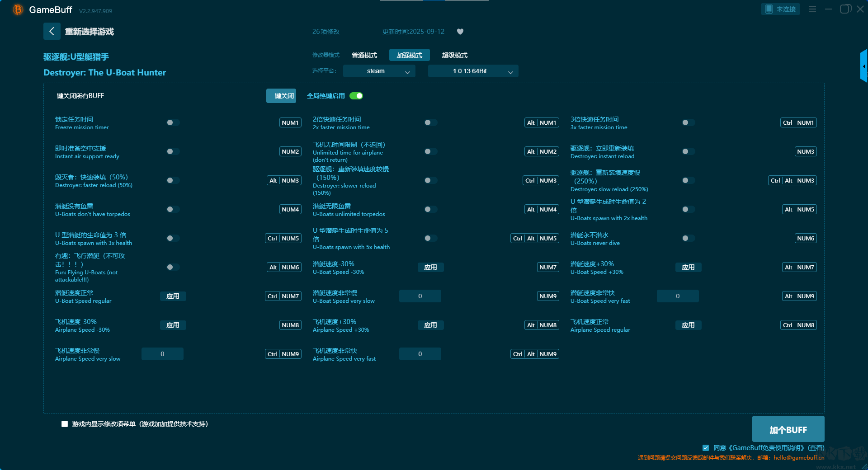Click NUM6 hotkey for U-Boats never dive
The height and width of the screenshot is (470, 868).
click(x=806, y=238)
